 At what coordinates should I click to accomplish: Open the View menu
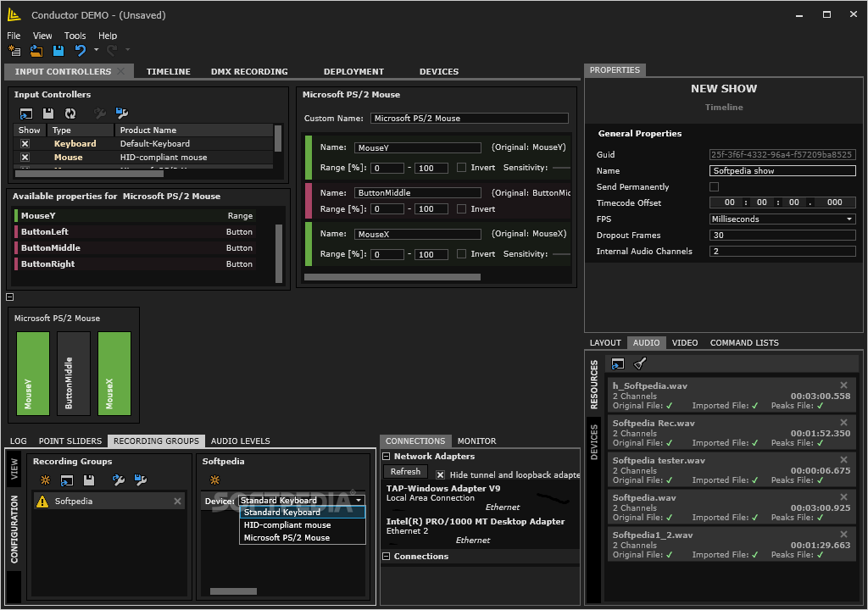click(42, 36)
